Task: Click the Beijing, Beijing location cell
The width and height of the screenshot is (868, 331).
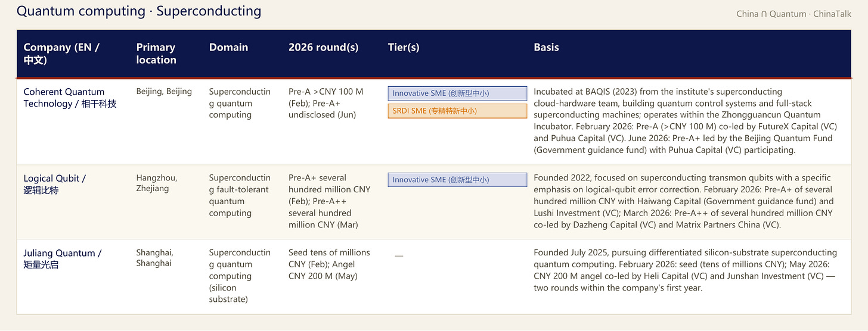Action: point(164,91)
